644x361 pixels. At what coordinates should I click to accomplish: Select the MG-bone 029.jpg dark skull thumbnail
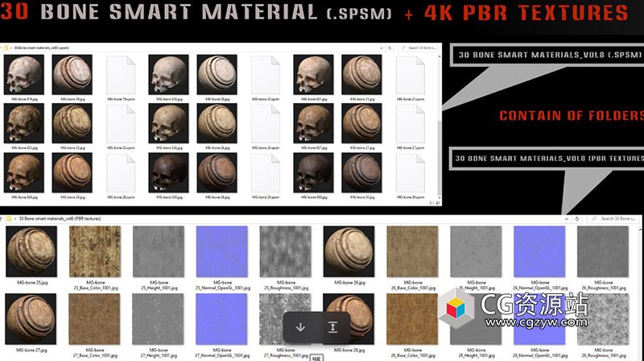(169, 172)
